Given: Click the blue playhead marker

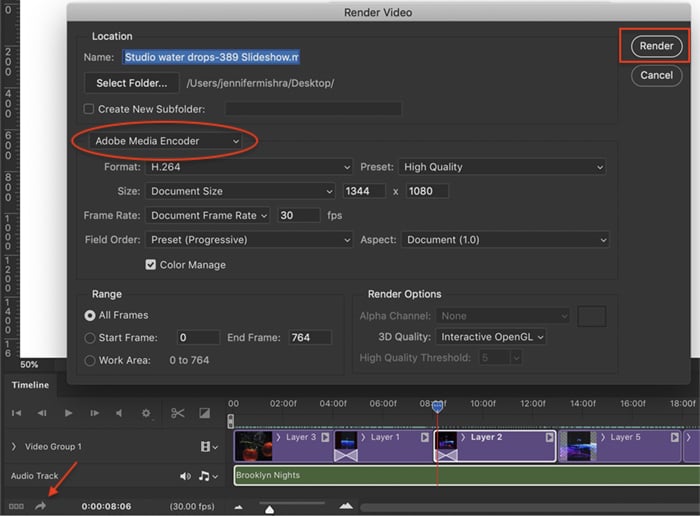Looking at the screenshot, I should 438,407.
